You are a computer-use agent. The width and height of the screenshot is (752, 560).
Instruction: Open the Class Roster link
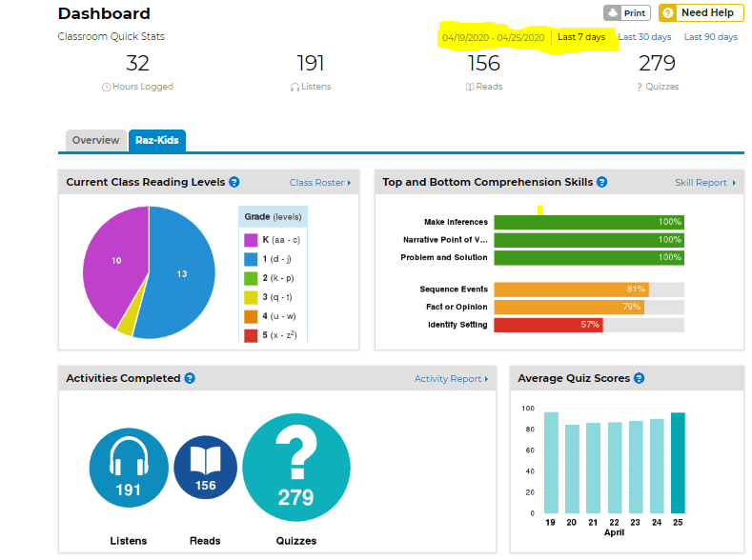click(x=320, y=183)
